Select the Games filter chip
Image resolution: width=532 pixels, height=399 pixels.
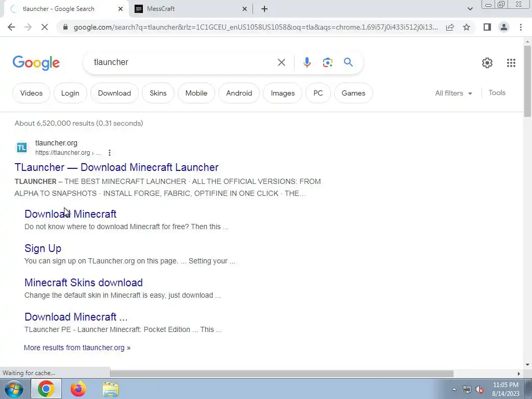click(353, 93)
